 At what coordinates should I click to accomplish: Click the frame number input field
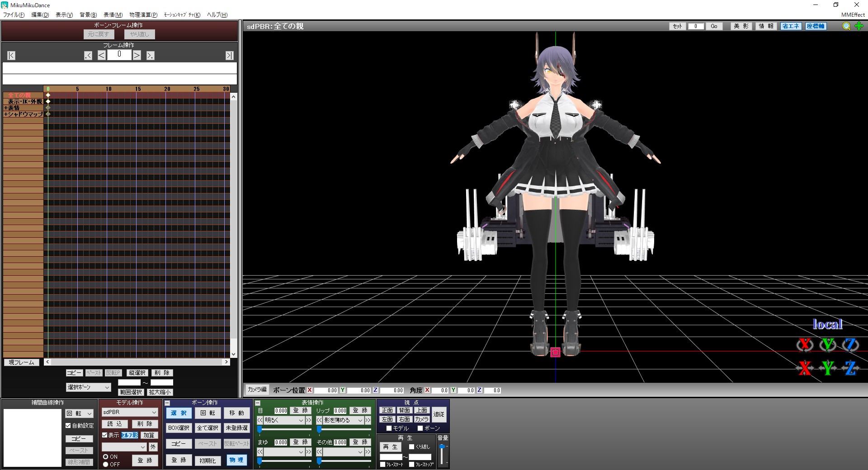point(119,55)
